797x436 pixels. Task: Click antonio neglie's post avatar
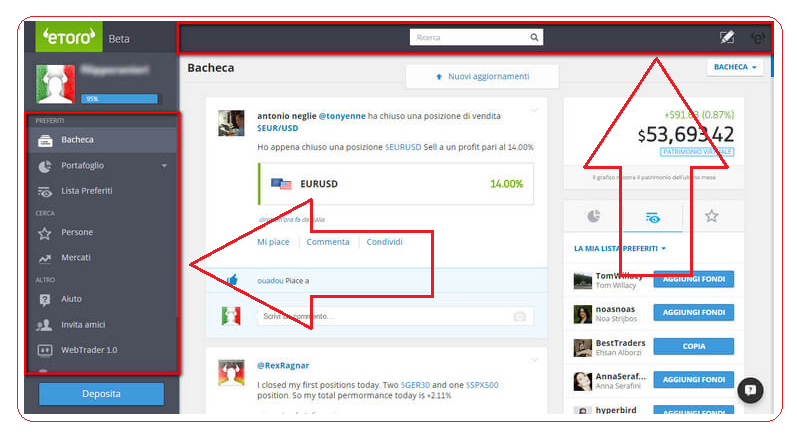pos(231,123)
